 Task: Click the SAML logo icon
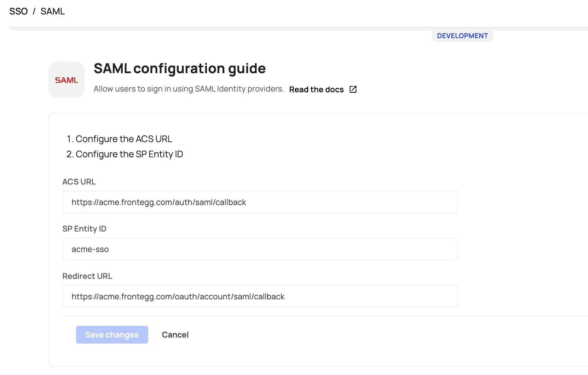coord(67,80)
